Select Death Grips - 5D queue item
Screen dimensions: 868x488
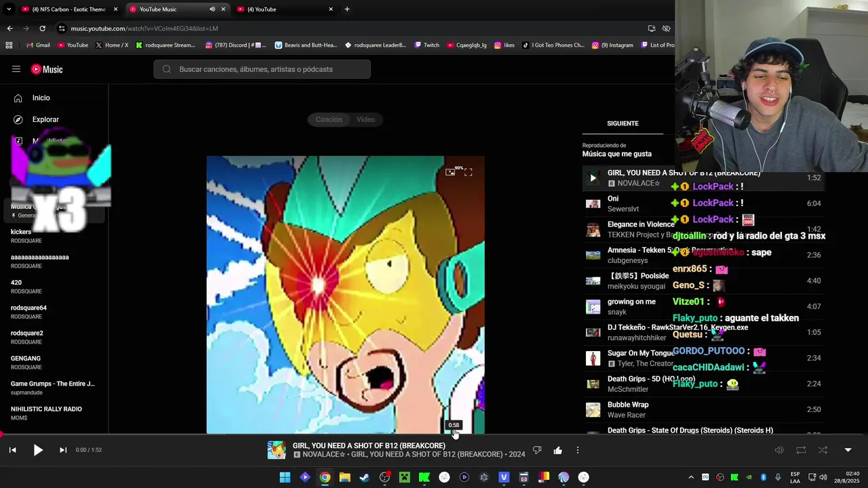coord(703,384)
